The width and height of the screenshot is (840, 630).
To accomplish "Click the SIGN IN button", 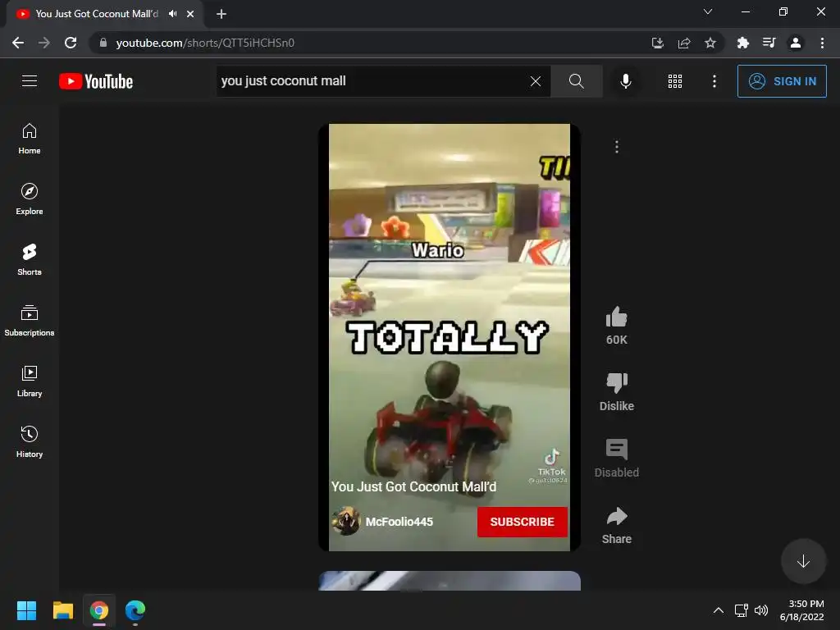I will coord(782,81).
